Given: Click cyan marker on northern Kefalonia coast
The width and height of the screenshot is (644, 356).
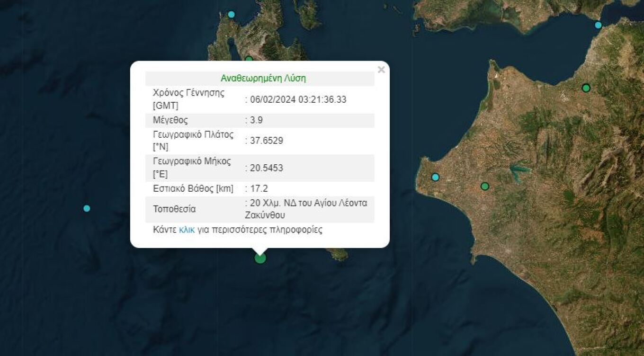Looking at the screenshot, I should (x=231, y=14).
